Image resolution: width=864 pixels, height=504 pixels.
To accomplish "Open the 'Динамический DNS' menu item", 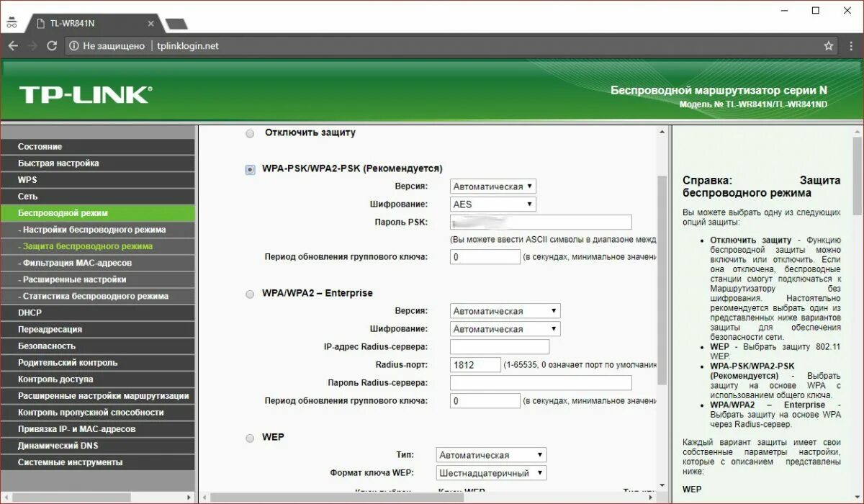I will tap(98, 446).
